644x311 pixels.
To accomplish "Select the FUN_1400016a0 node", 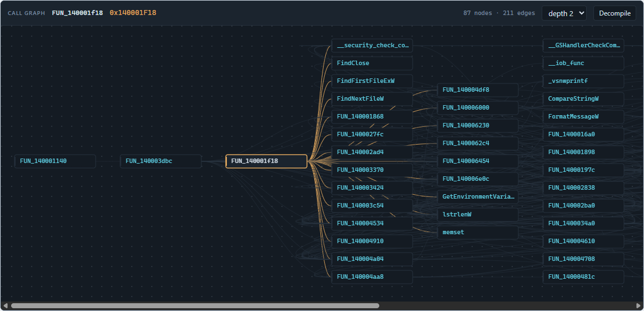I will tap(583, 134).
